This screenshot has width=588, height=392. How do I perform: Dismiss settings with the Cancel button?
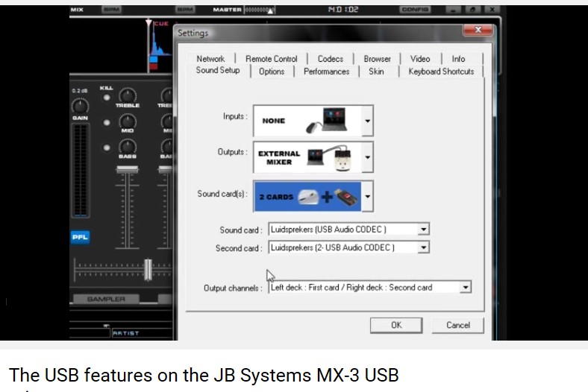click(x=458, y=325)
